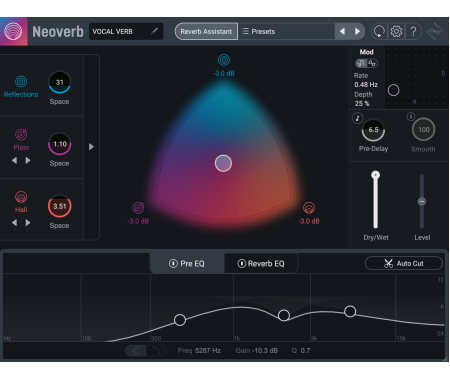Adjust the Smooth knob showing 100

[x=424, y=130]
